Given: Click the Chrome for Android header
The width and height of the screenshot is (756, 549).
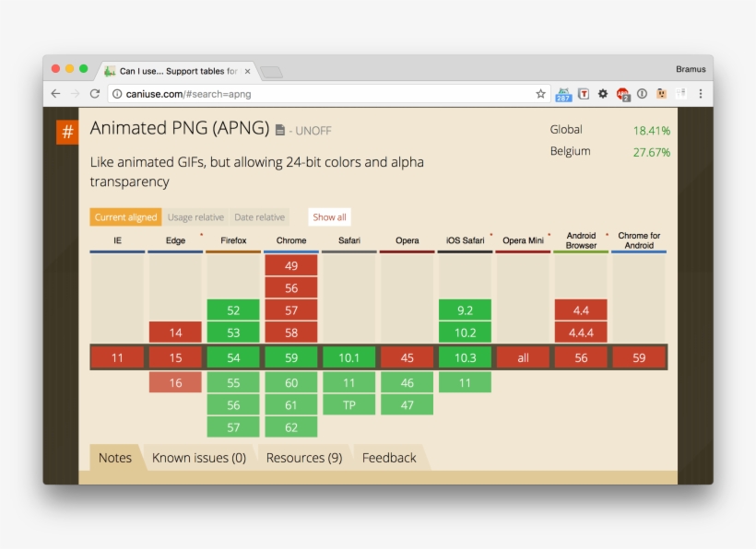Looking at the screenshot, I should click(639, 240).
